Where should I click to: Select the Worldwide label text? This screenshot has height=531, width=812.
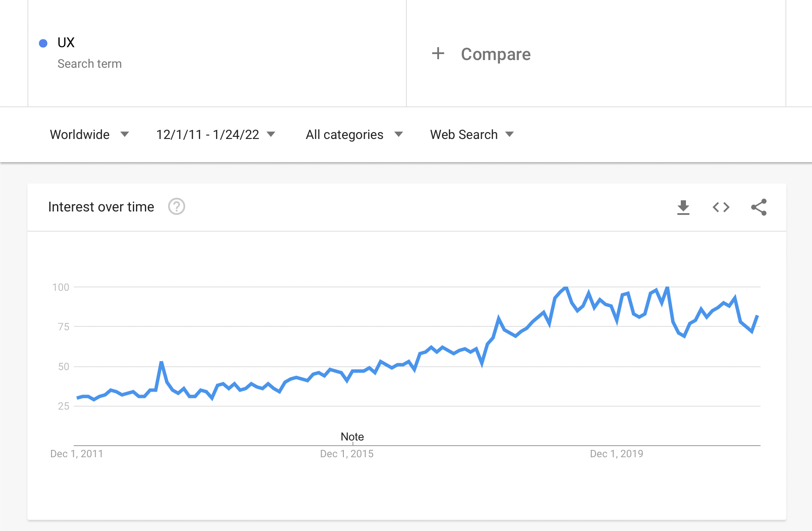click(x=80, y=135)
